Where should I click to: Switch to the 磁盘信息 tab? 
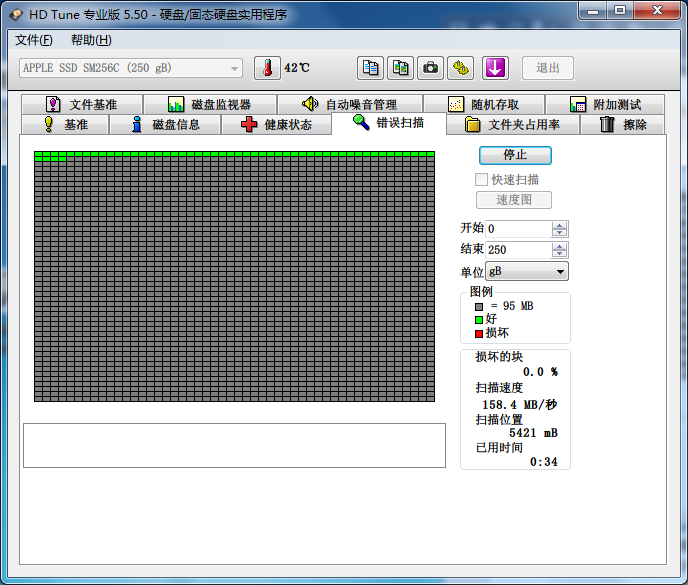[x=166, y=125]
